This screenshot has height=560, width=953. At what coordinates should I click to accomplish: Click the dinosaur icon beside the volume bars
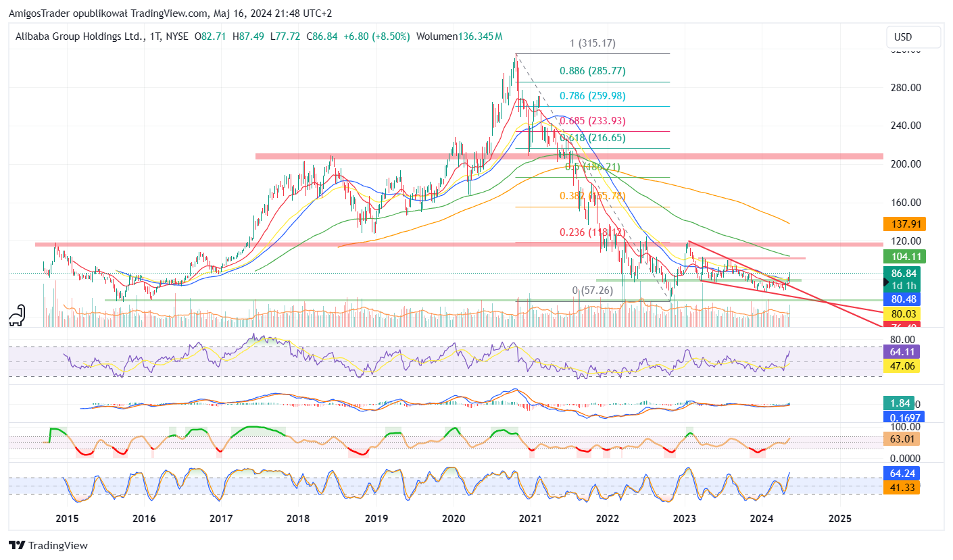[18, 314]
